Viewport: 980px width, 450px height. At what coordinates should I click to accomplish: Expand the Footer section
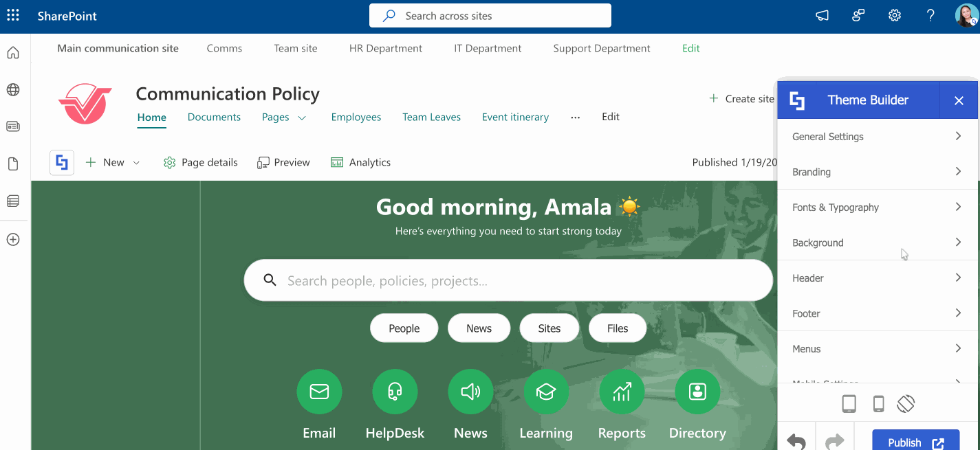tap(878, 313)
